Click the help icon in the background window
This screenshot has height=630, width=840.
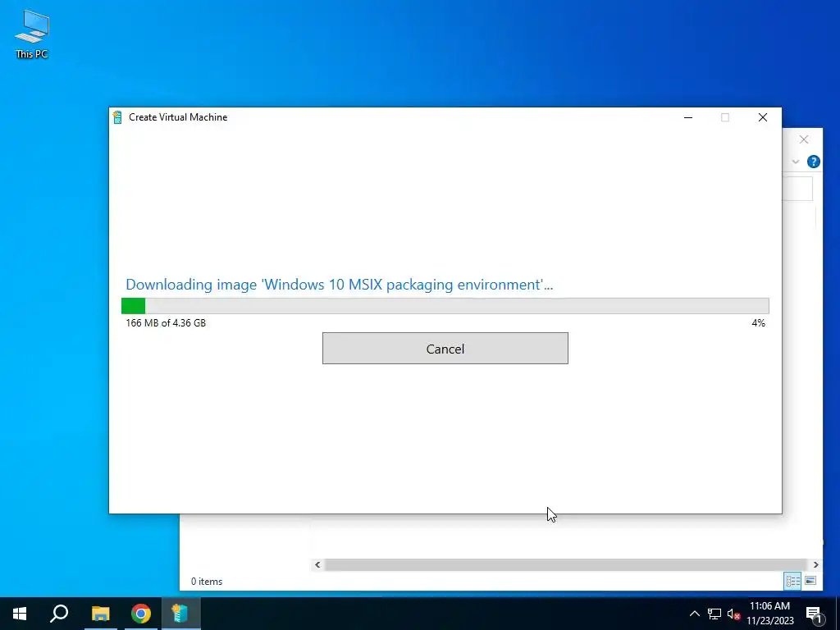pyautogui.click(x=813, y=162)
